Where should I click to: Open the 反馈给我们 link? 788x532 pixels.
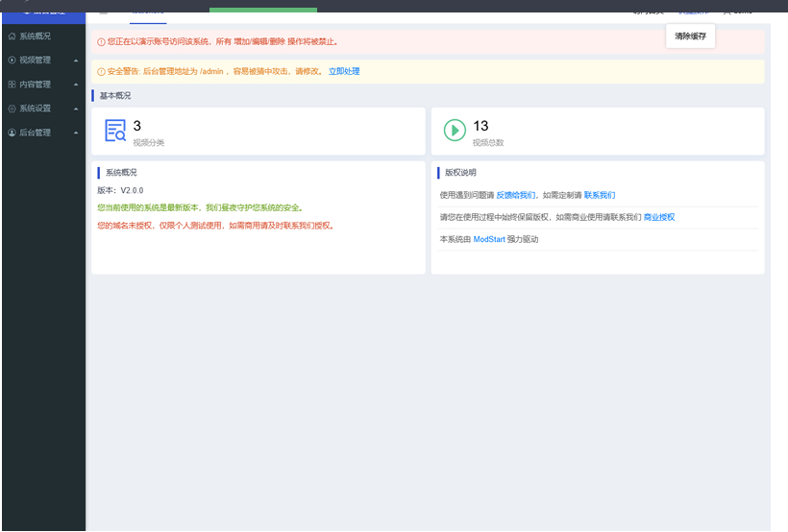point(516,195)
